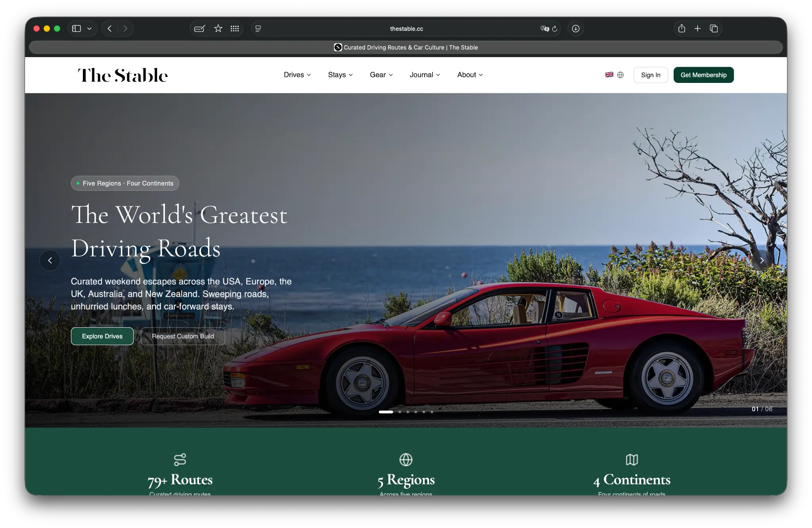Click the routes icon above "79+ Routes"
The image size is (812, 528).
coord(180,460)
